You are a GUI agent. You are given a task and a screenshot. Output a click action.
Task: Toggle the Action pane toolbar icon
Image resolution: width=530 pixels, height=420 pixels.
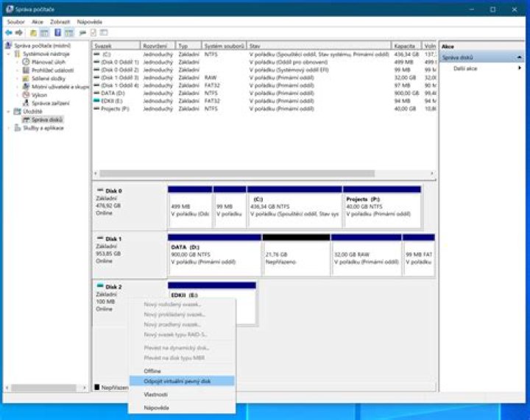tap(69, 33)
